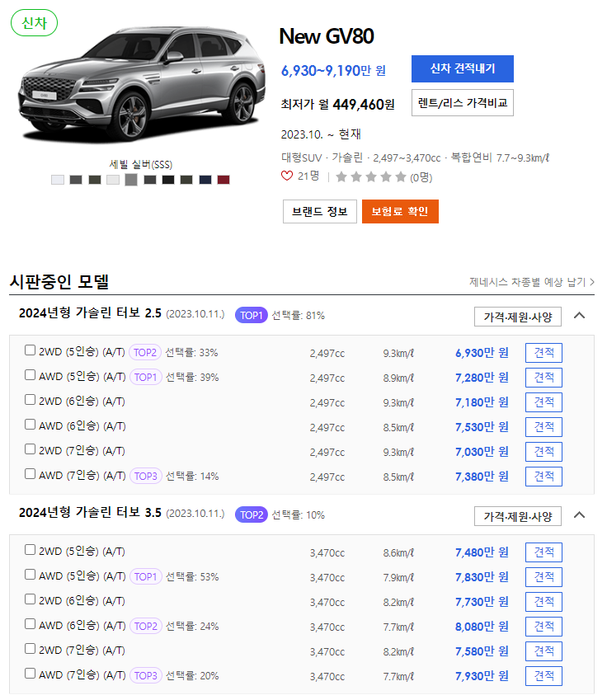The height and width of the screenshot is (700, 607).
Task: Click the TOP3 badge beside 선택률: 14%
Action: click(x=146, y=477)
